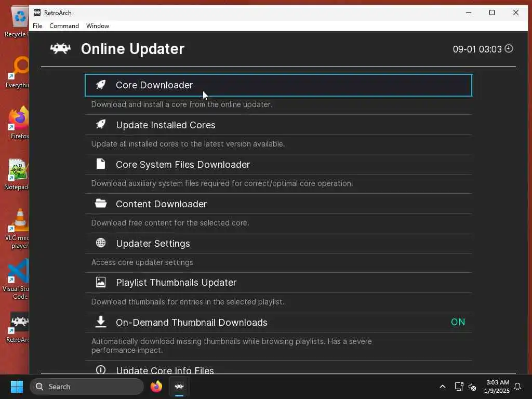This screenshot has width=532, height=399.
Task: Click 'Download auxiliary system files' description
Action: (222, 183)
